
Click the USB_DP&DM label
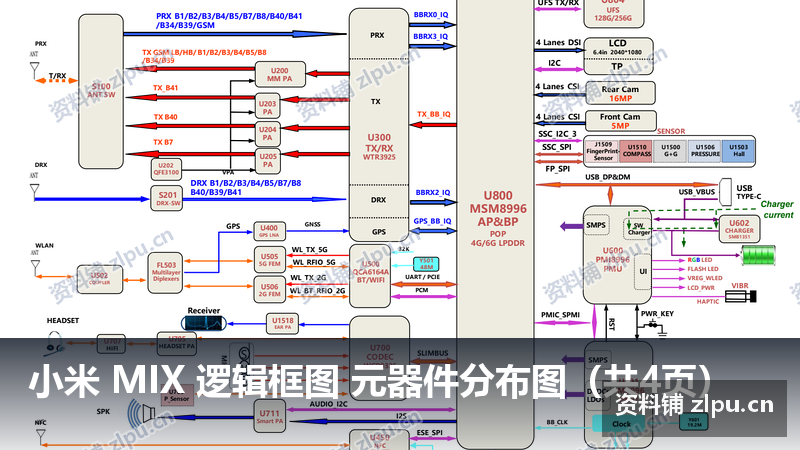[608, 177]
